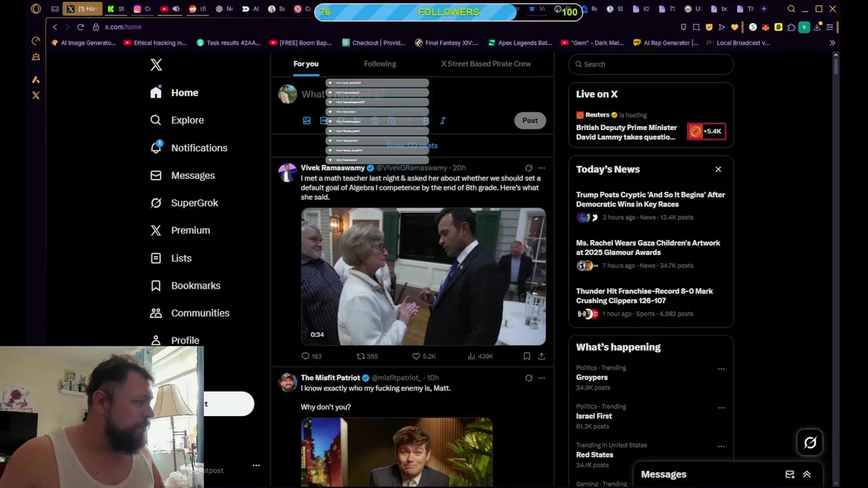Click the Explore magnifier icon
The image size is (868, 488).
click(156, 120)
